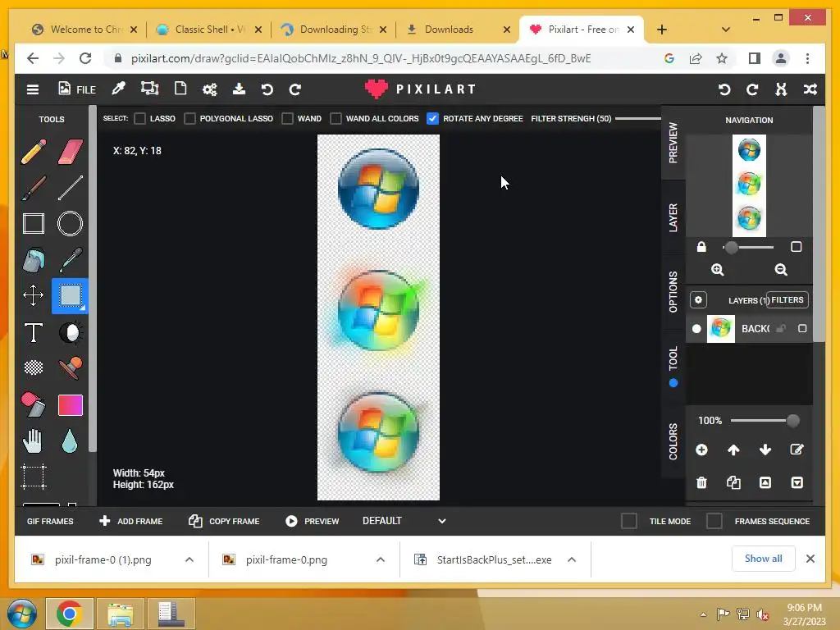Open the LAYER side tab
Image resolution: width=840 pixels, height=630 pixels.
(x=673, y=217)
